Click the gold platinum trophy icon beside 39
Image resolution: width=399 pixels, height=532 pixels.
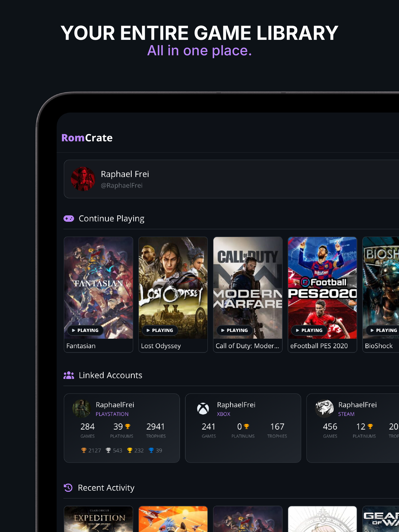pos(128,426)
